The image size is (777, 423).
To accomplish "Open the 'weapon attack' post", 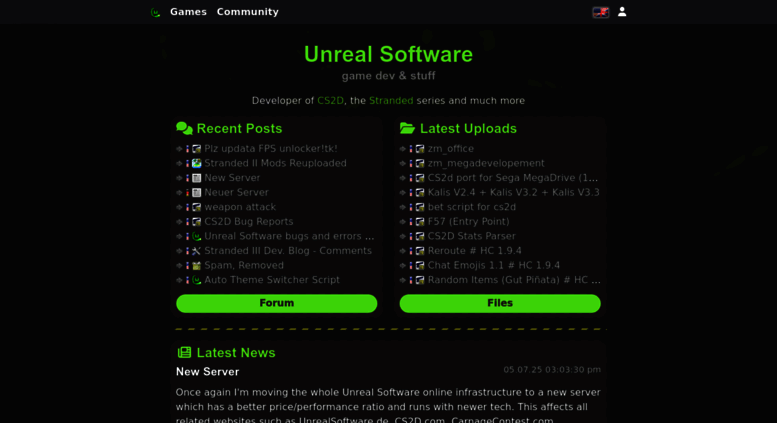I will coord(240,207).
